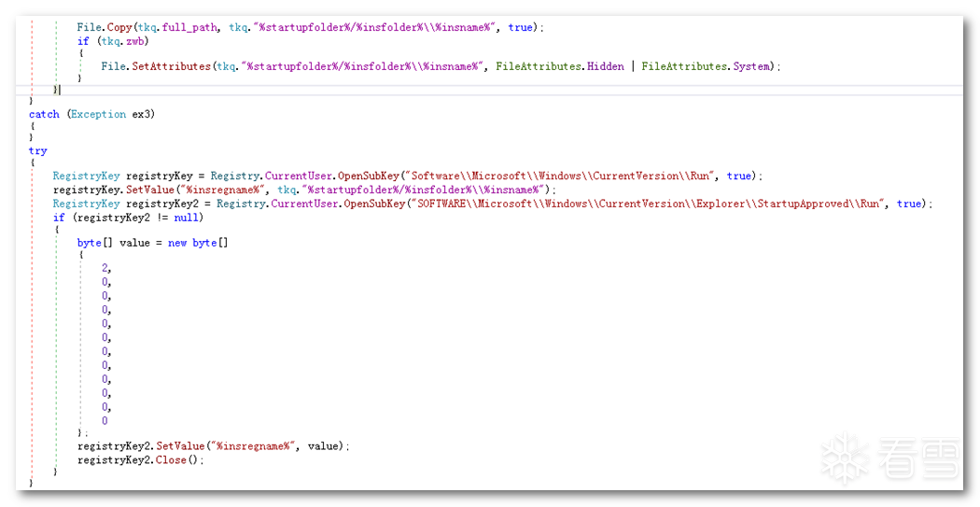The width and height of the screenshot is (980, 507).
Task: Click the 'value' argument in registryKey2.SetValue
Action: [x=323, y=445]
